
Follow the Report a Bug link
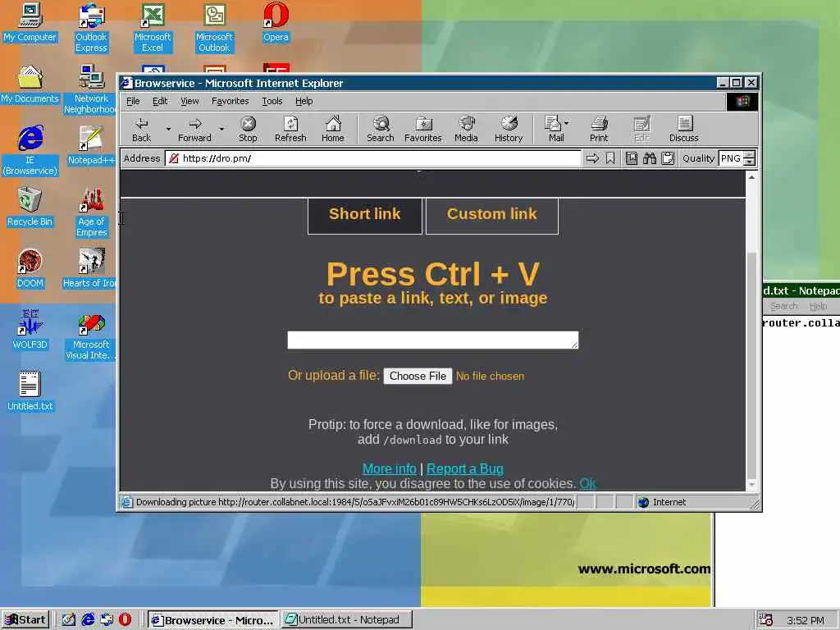465,468
